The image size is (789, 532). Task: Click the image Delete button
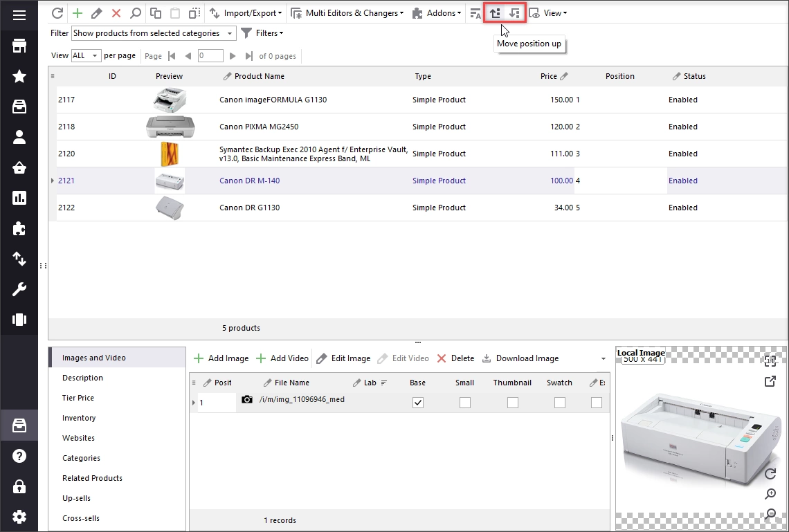click(455, 358)
